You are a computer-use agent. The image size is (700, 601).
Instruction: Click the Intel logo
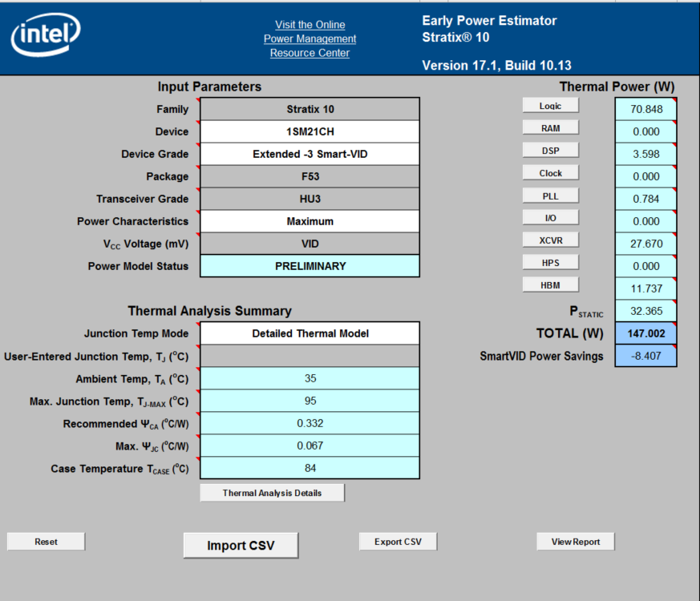46,34
